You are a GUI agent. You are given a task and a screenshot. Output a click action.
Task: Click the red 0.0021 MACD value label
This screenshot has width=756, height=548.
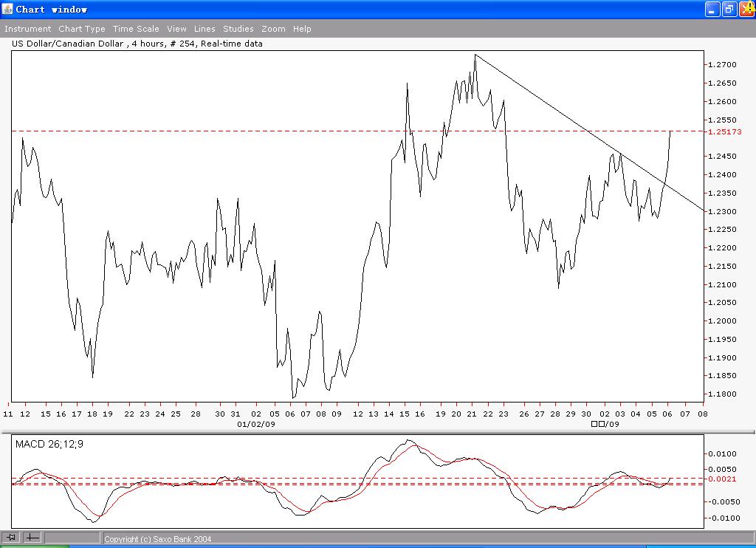pos(722,479)
